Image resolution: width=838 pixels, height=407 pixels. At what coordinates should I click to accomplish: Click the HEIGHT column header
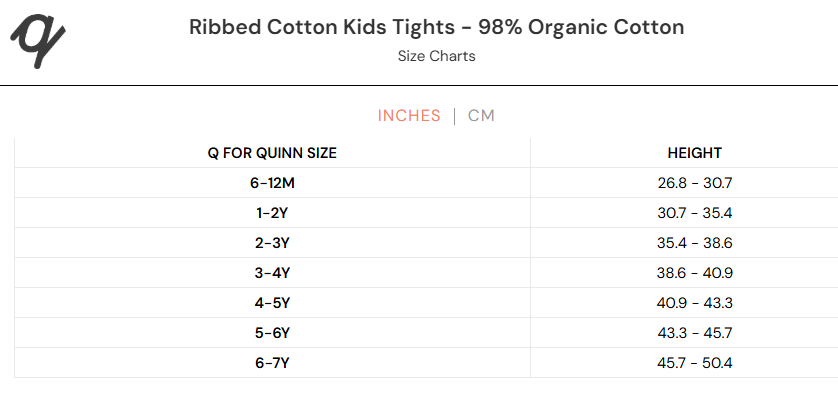[694, 153]
